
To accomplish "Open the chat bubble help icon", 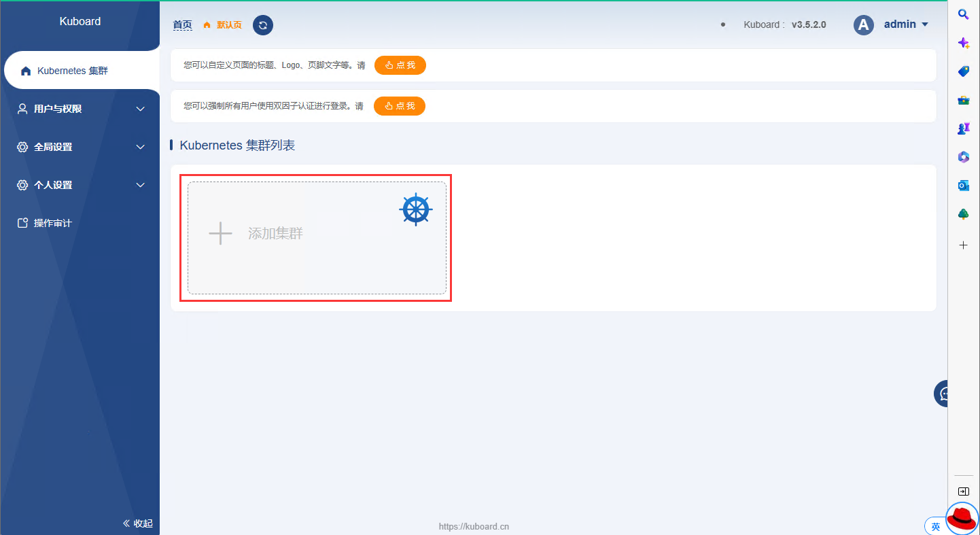I will click(x=942, y=394).
